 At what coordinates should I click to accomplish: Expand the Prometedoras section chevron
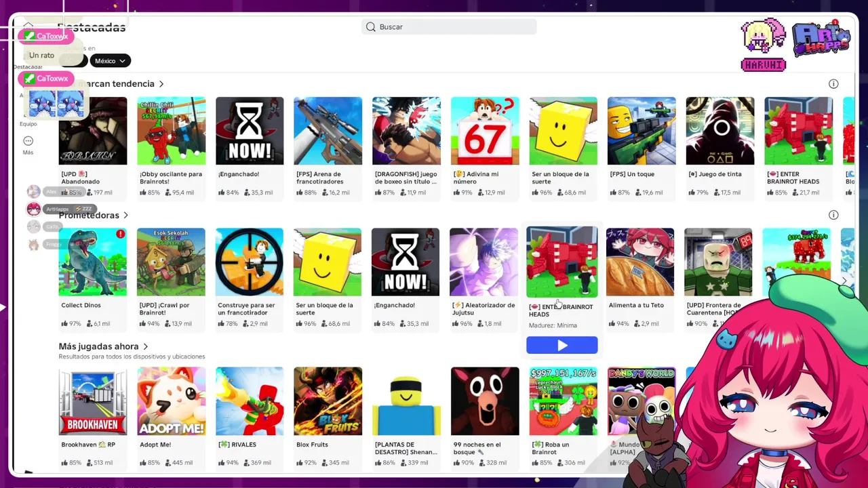125,216
